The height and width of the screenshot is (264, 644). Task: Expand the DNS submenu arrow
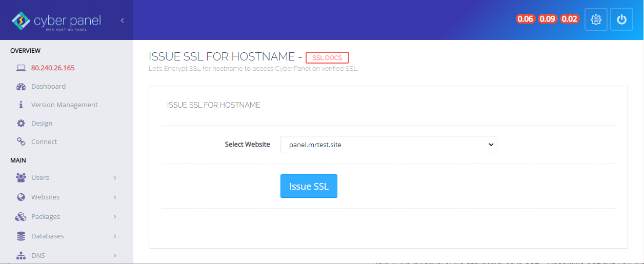115,256
